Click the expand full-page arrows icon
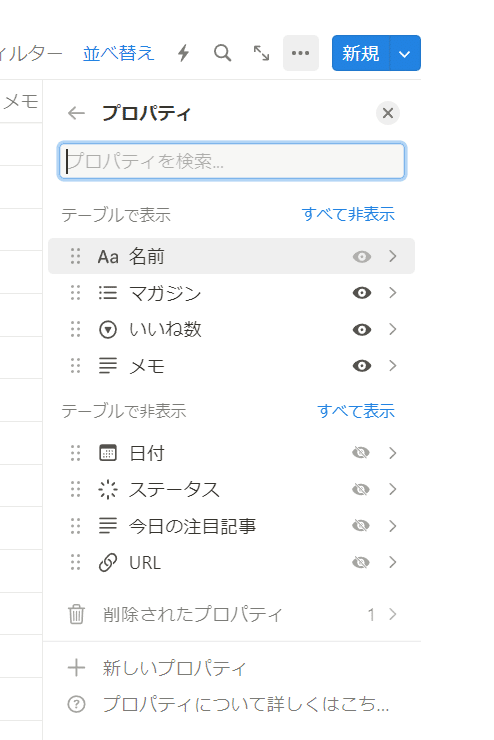Image resolution: width=494 pixels, height=740 pixels. (x=261, y=53)
